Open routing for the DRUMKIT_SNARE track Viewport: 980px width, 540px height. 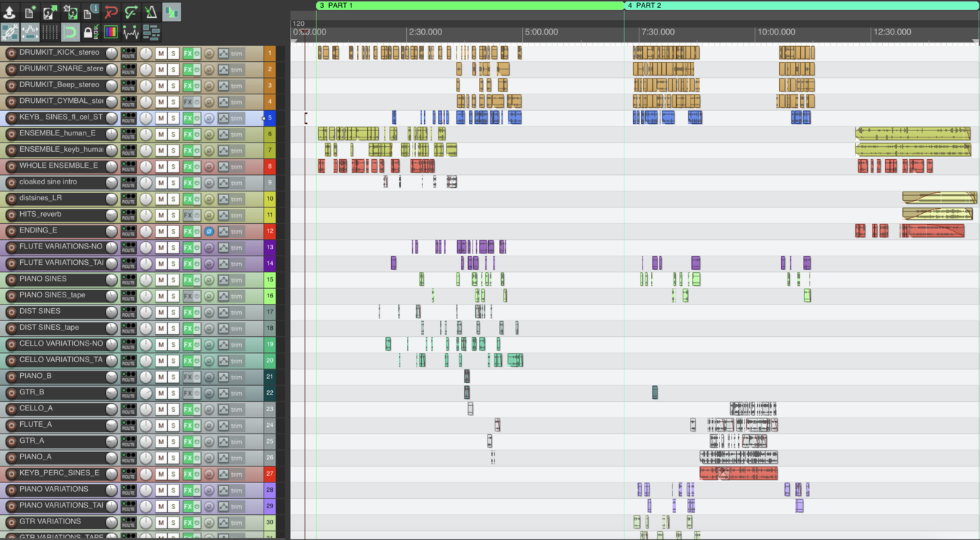coord(128,70)
